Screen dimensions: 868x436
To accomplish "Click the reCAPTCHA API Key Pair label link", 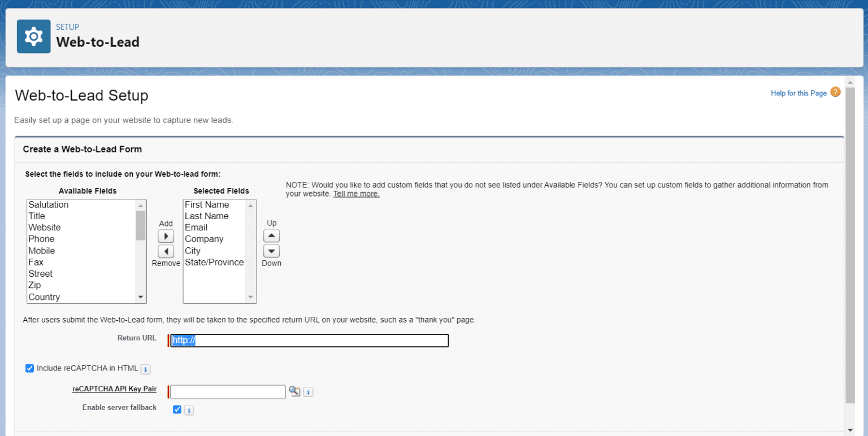I will click(x=114, y=389).
